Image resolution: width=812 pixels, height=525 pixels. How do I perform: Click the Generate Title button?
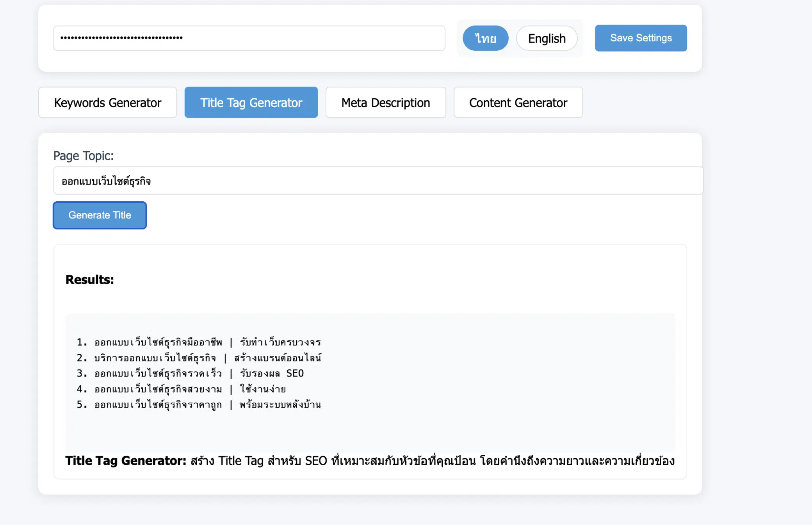pyautogui.click(x=100, y=215)
